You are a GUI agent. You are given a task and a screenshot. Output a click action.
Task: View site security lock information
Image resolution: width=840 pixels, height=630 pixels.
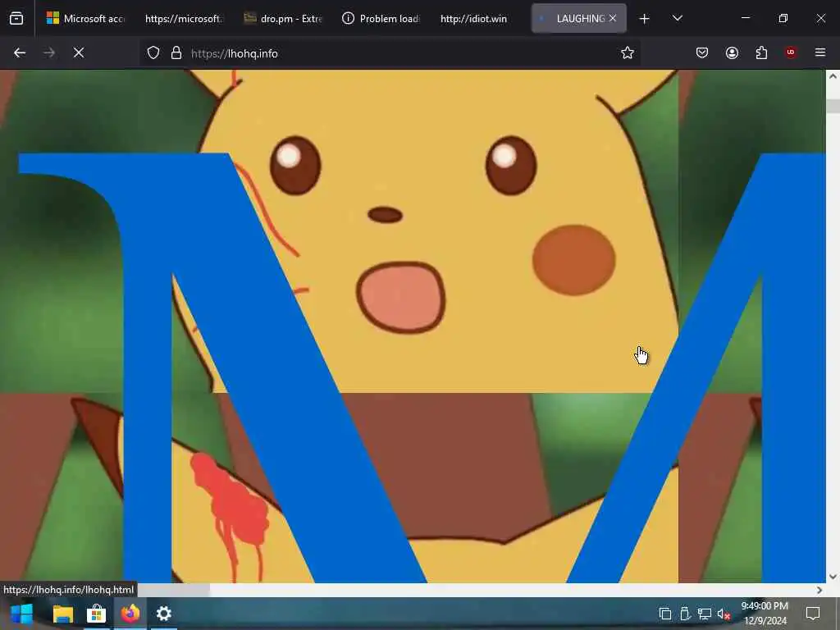tap(176, 53)
